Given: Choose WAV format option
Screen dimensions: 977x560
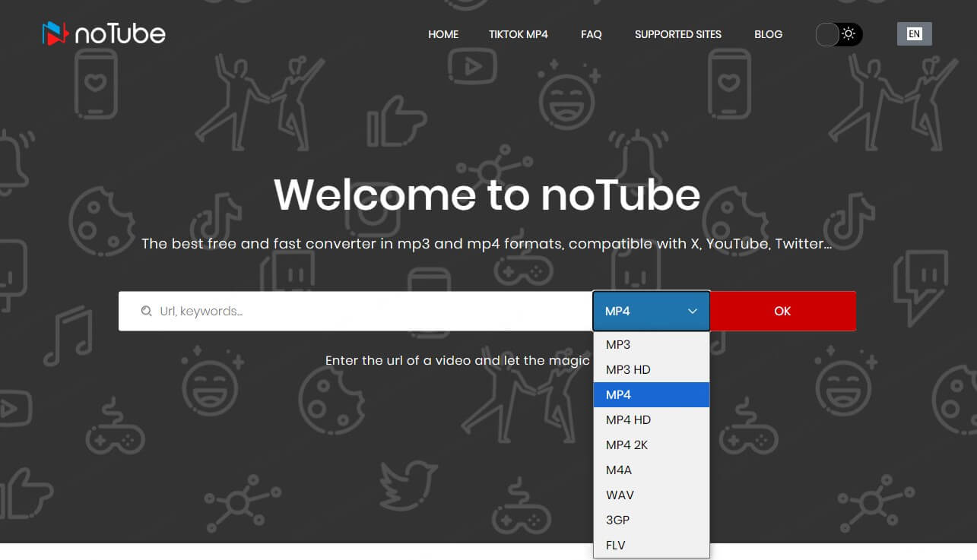Looking at the screenshot, I should tap(652, 495).
